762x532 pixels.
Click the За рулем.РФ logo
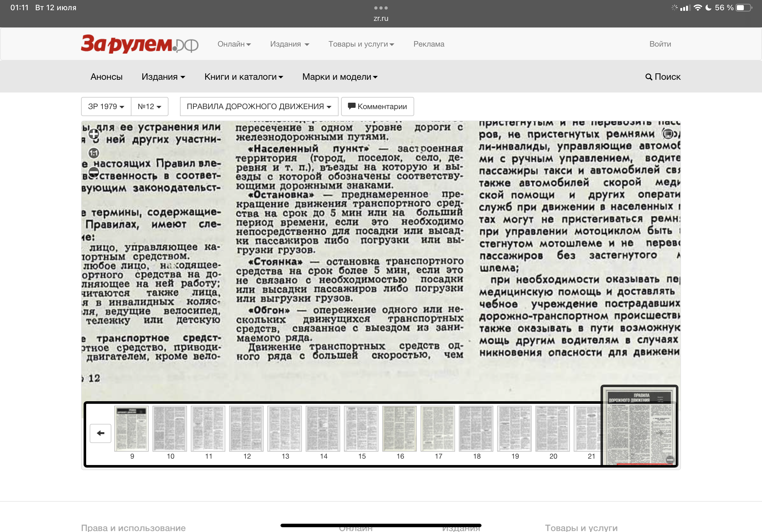click(140, 44)
